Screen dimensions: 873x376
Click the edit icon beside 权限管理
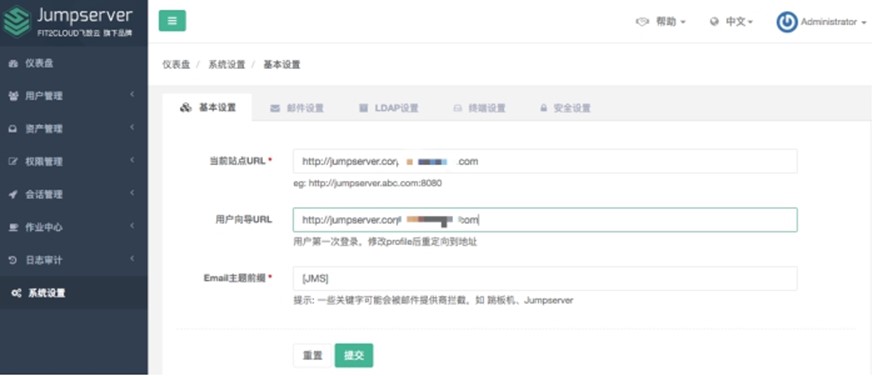click(x=14, y=162)
